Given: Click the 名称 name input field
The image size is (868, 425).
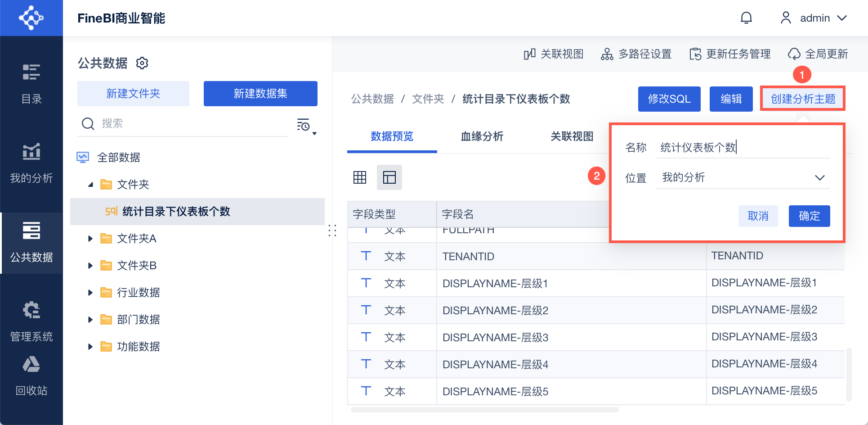Looking at the screenshot, I should point(743,147).
